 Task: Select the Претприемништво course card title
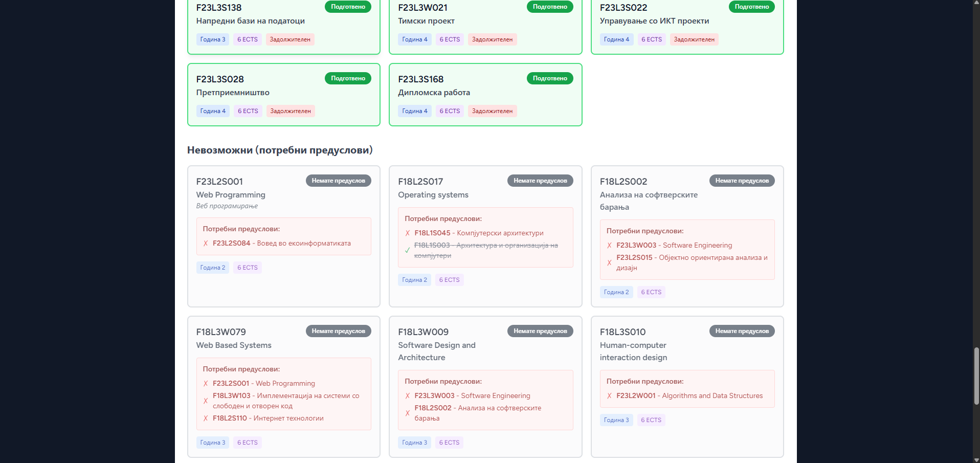tap(233, 93)
